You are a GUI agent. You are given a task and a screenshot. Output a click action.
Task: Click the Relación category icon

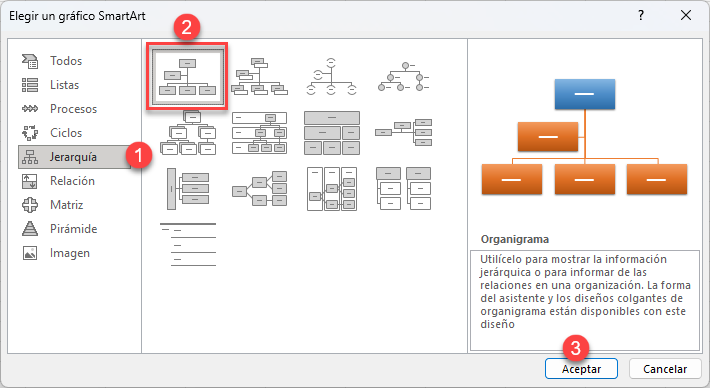(30, 181)
